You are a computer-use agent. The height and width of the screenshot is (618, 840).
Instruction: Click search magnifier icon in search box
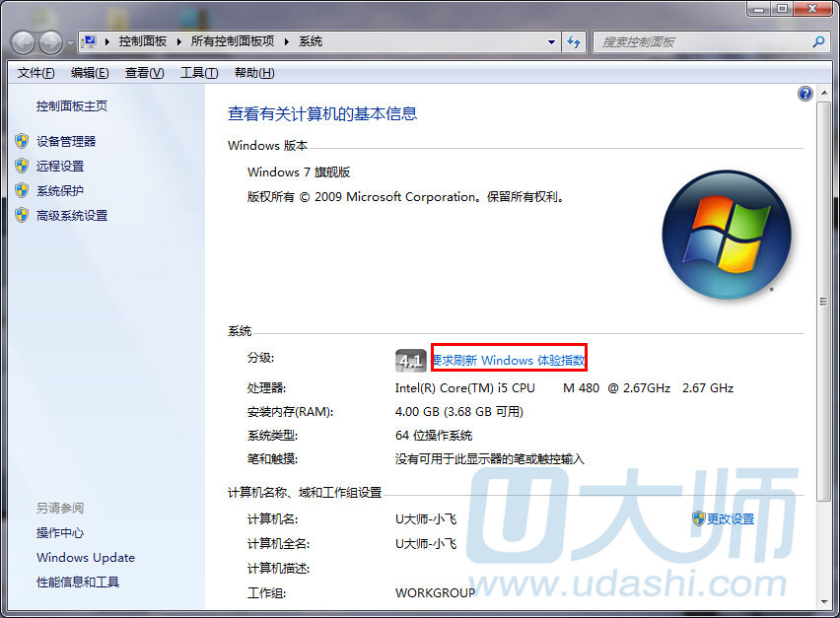[x=817, y=42]
